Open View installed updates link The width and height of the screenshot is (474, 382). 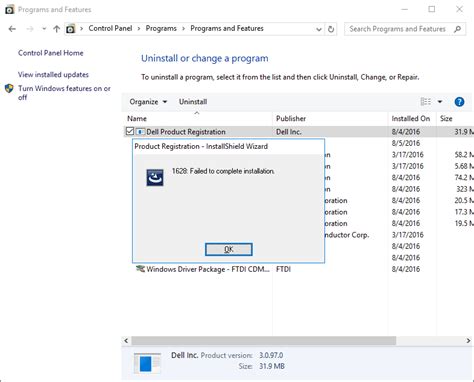(53, 75)
